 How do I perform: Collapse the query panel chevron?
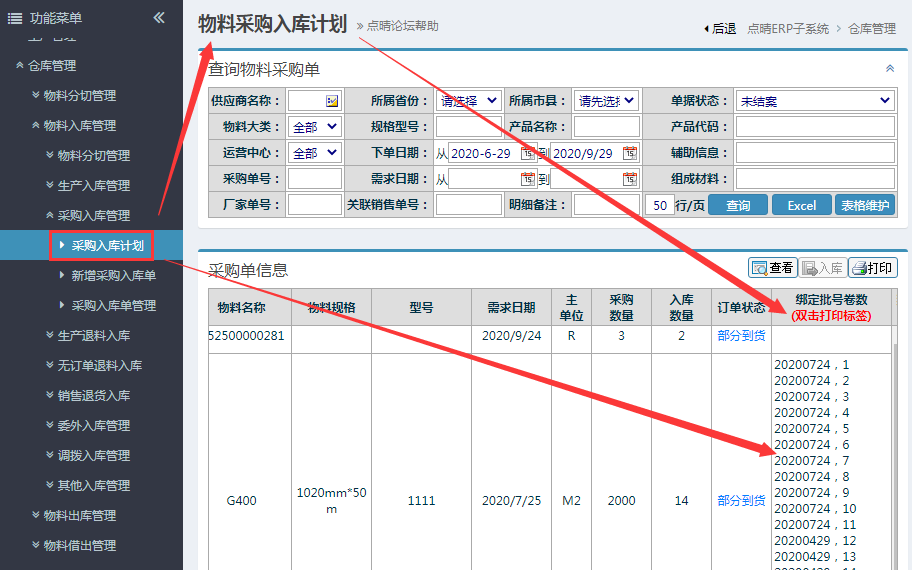coord(890,68)
